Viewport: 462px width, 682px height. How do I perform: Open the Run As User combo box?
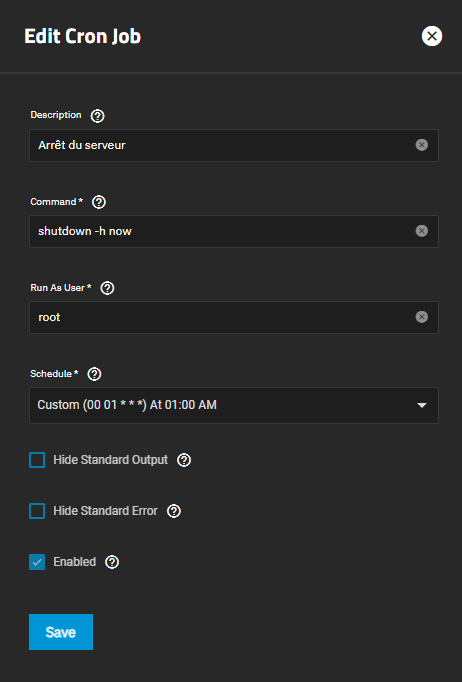click(234, 317)
